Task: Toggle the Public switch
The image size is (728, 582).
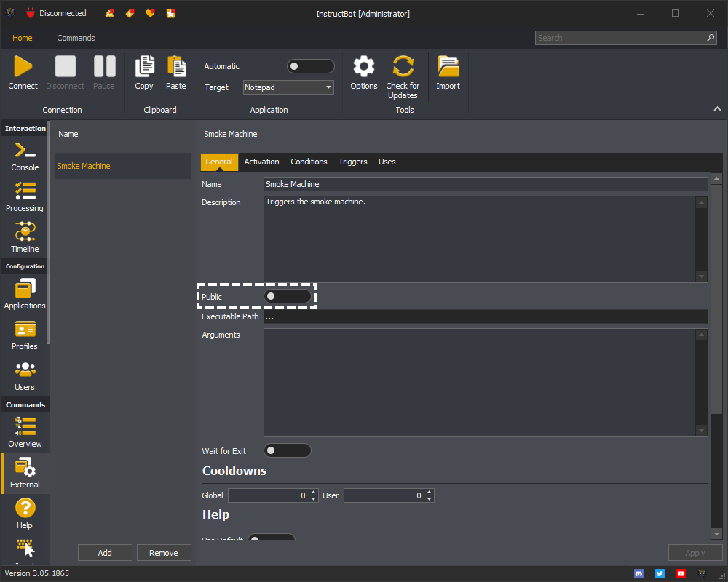Action: [288, 296]
